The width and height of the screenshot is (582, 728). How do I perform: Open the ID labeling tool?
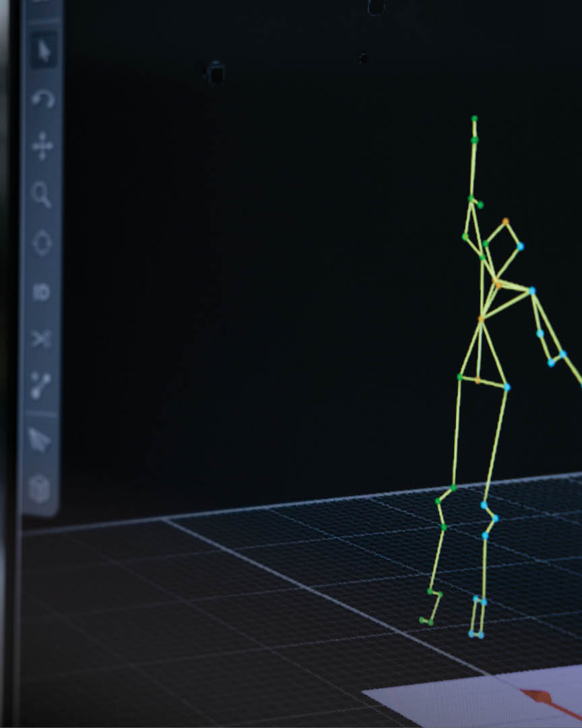click(42, 292)
